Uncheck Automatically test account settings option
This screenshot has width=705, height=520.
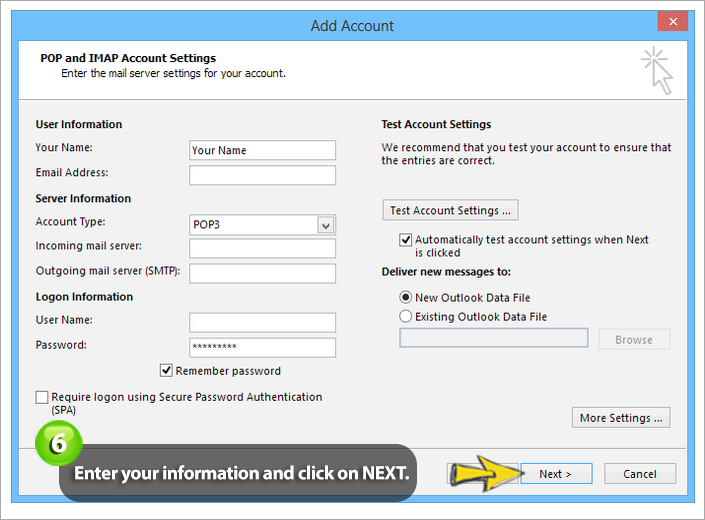[406, 240]
